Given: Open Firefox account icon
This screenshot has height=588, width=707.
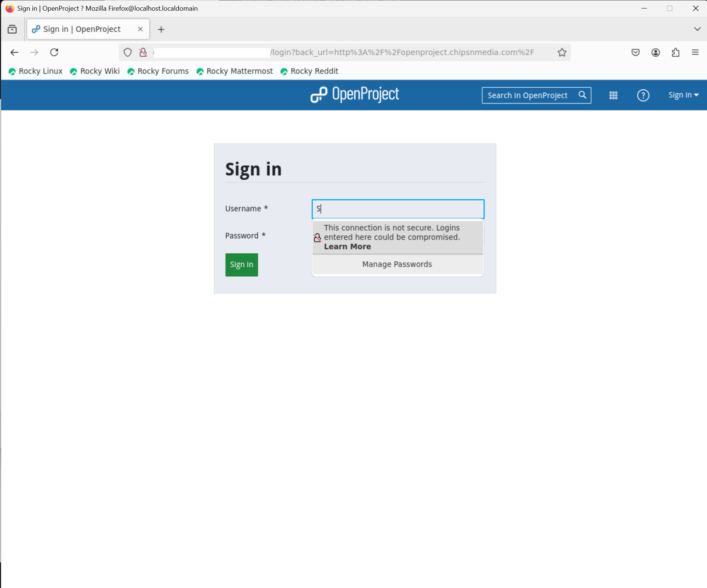Looking at the screenshot, I should pyautogui.click(x=655, y=52).
